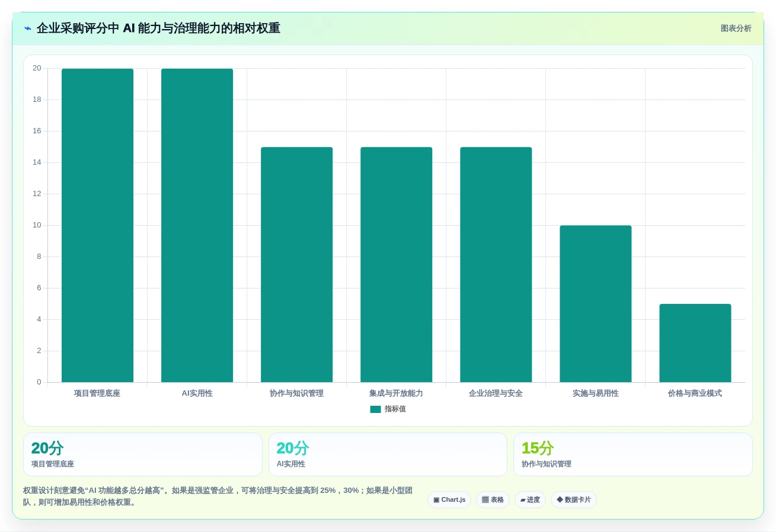Select the 集成与开放能力 bar

[396, 265]
